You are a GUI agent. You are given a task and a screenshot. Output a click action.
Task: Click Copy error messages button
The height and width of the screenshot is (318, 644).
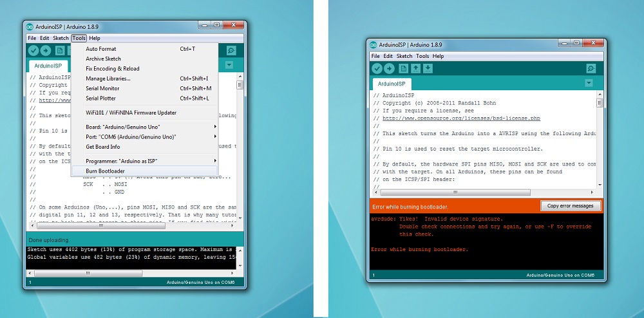coord(571,206)
